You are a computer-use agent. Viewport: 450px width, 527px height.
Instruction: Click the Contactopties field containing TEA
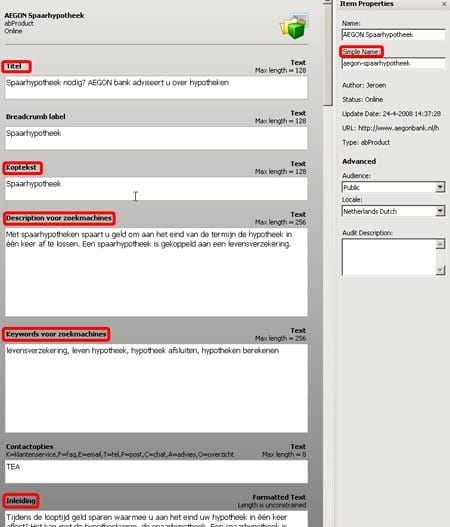[156, 472]
